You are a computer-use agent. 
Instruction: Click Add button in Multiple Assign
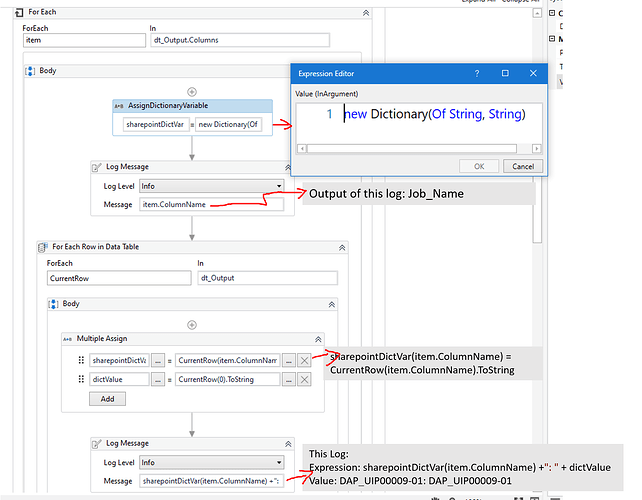(x=108, y=399)
